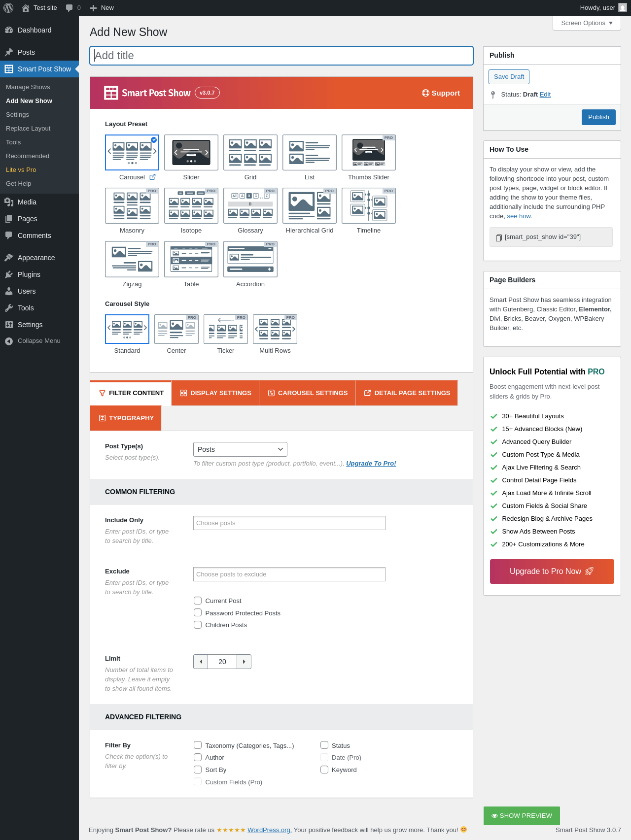
Task: Open the Post Type(s) dropdown
Action: pyautogui.click(x=240, y=449)
